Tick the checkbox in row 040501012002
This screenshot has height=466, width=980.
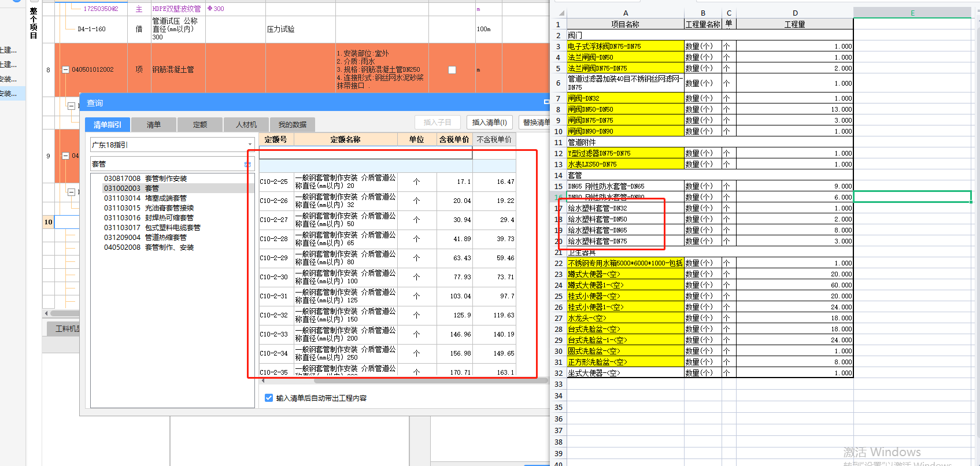(452, 70)
